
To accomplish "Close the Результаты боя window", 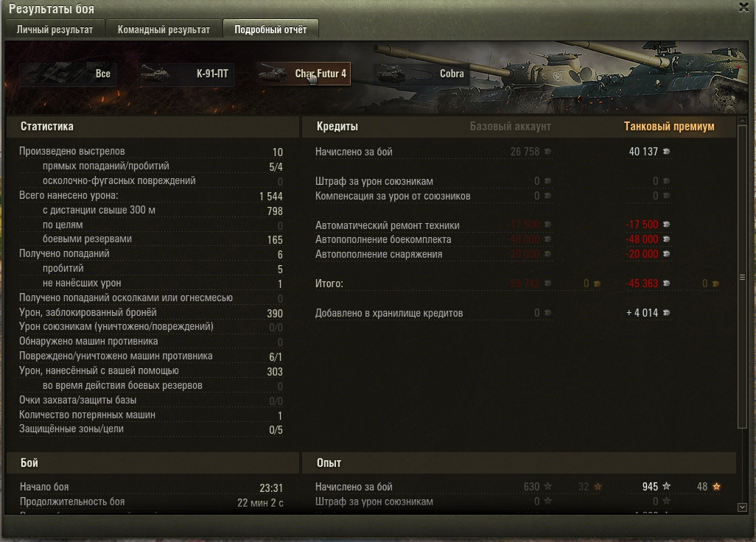I will (744, 7).
